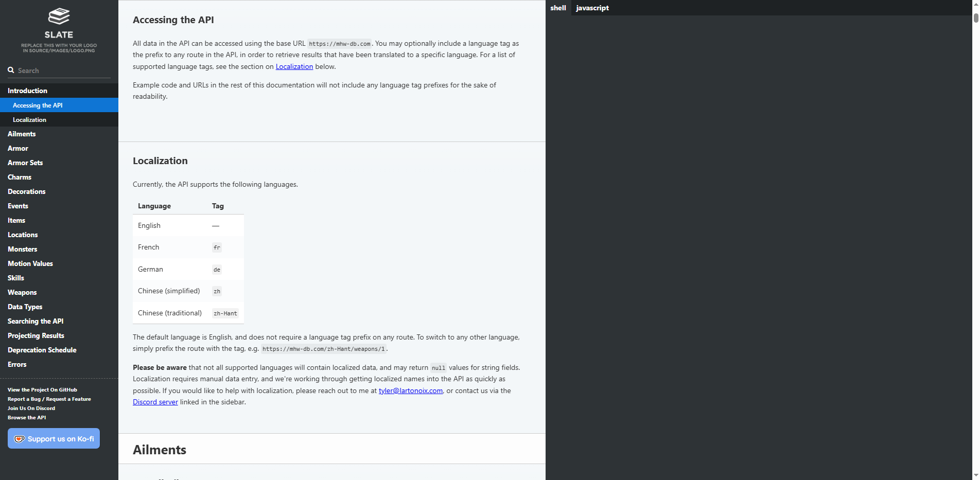The height and width of the screenshot is (480, 980).
Task: Open Motion Values section
Action: (59, 263)
